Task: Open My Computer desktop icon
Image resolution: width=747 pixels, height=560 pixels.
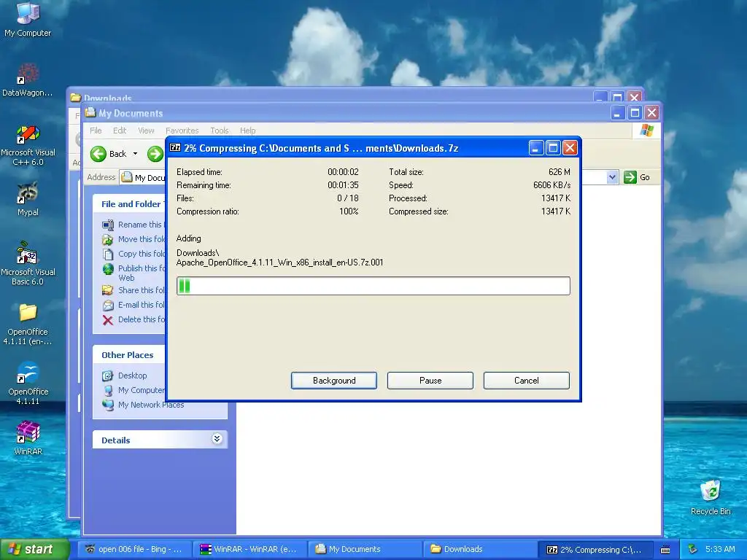Action: pyautogui.click(x=28, y=19)
